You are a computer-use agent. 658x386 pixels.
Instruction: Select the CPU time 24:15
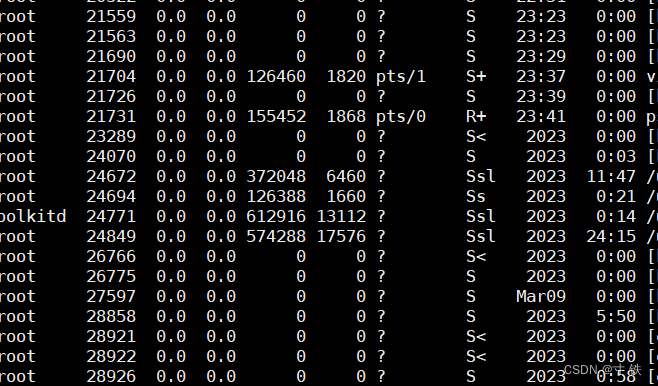coord(611,236)
